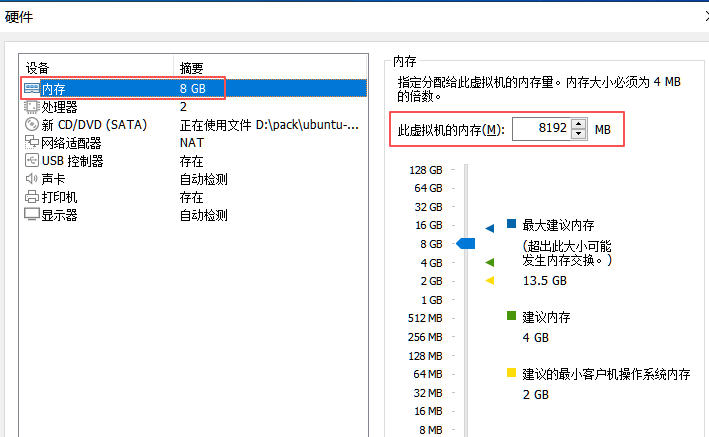
Task: Click the network adapter icon
Action: [x=31, y=143]
